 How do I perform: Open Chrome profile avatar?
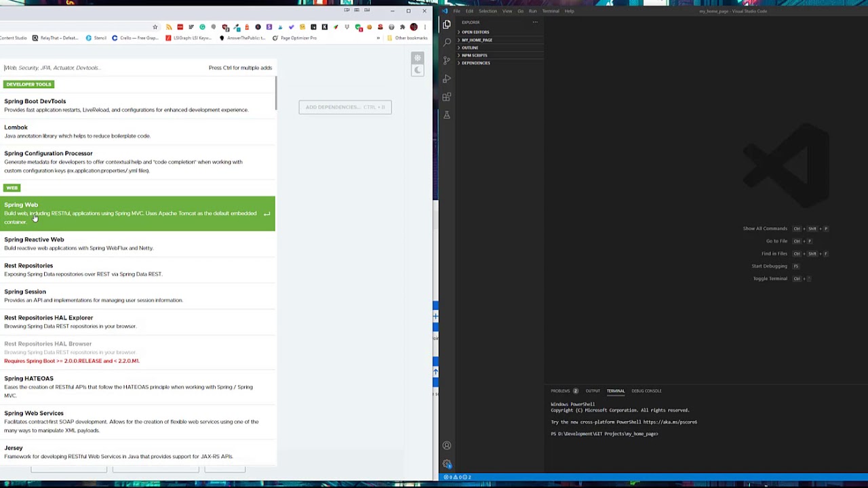coord(414,27)
